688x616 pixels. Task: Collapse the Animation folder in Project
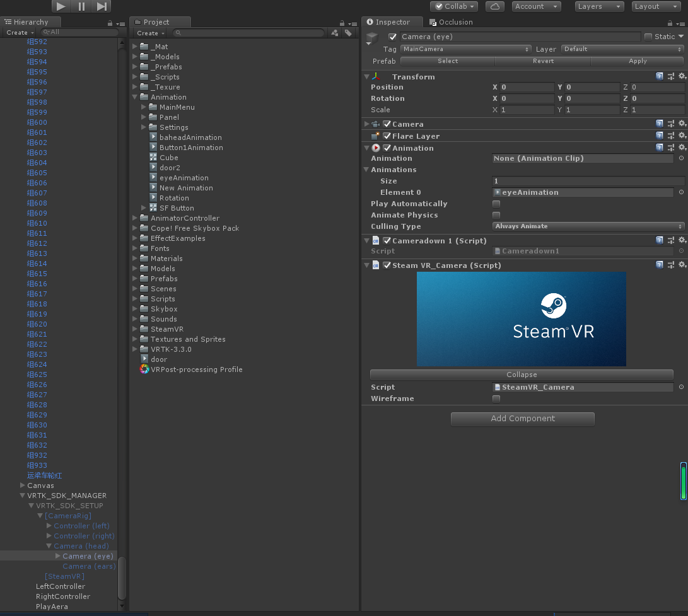(135, 97)
